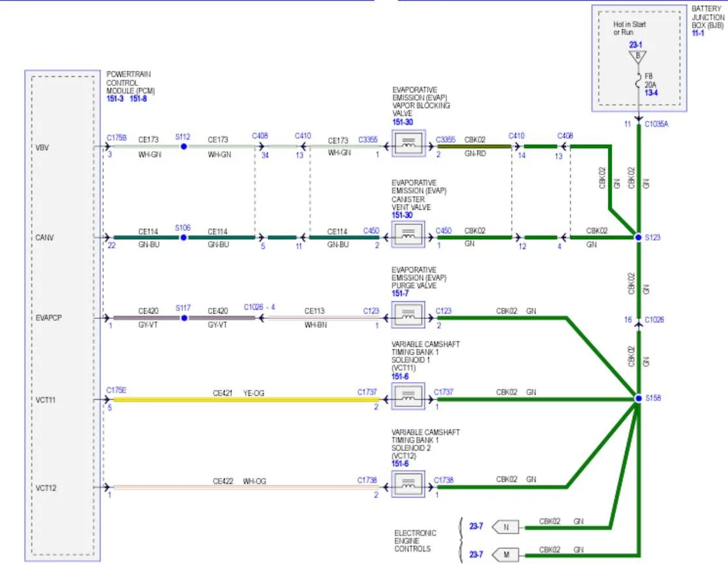Image resolution: width=728 pixels, height=564 pixels.
Task: Open the 151-7 link under Purge Valve
Action: click(x=400, y=293)
